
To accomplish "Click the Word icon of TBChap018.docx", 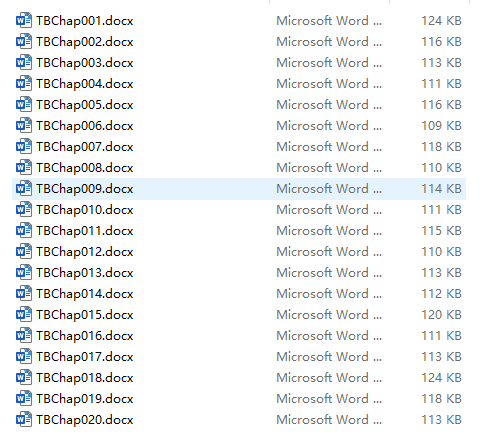I will pyautogui.click(x=24, y=378).
